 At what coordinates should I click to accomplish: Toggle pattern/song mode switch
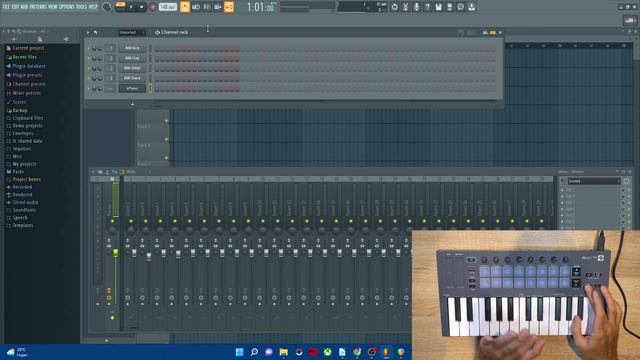(120, 5)
